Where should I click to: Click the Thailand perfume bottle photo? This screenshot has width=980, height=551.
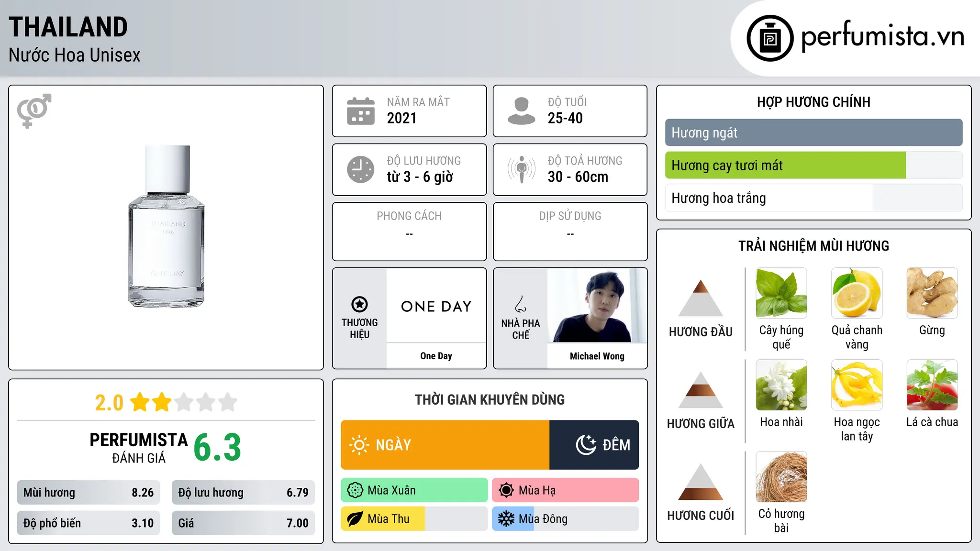click(x=167, y=226)
